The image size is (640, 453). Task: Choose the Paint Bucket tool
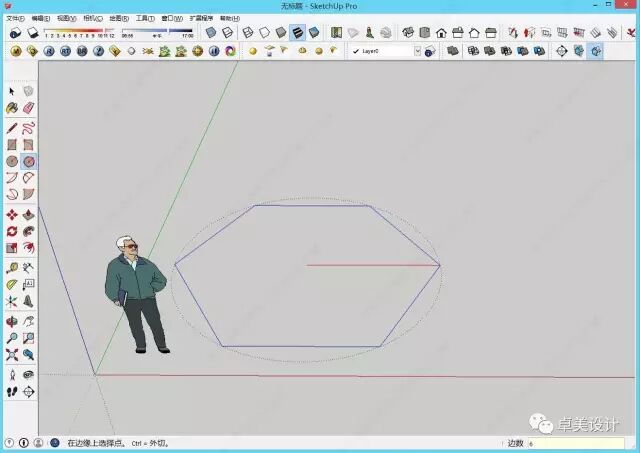(x=12, y=108)
